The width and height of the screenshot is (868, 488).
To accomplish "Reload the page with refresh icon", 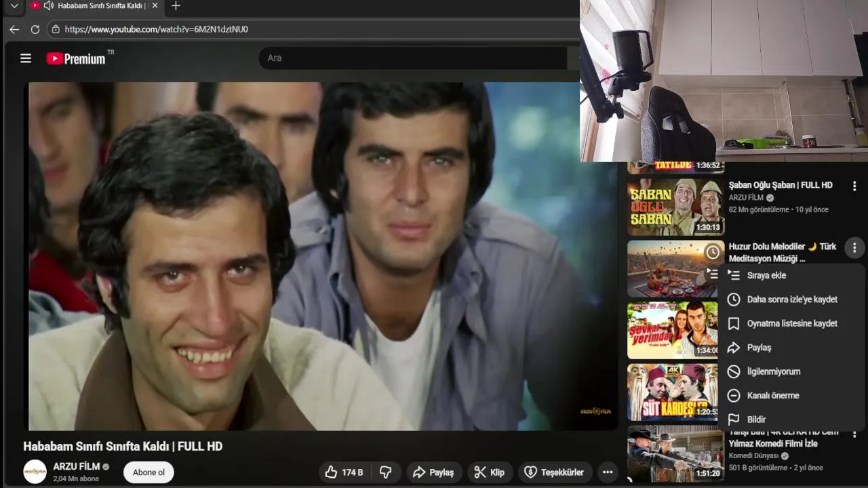I will [x=35, y=29].
